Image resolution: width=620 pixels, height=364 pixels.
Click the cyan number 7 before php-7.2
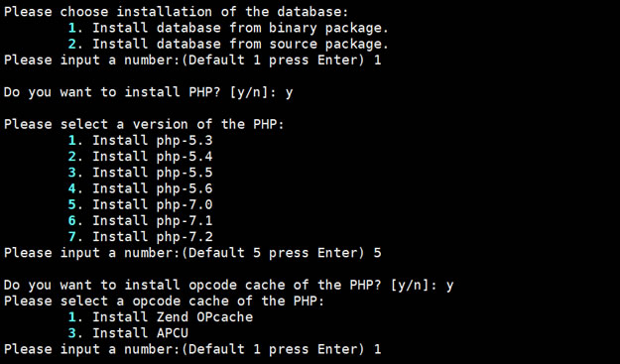point(72,237)
